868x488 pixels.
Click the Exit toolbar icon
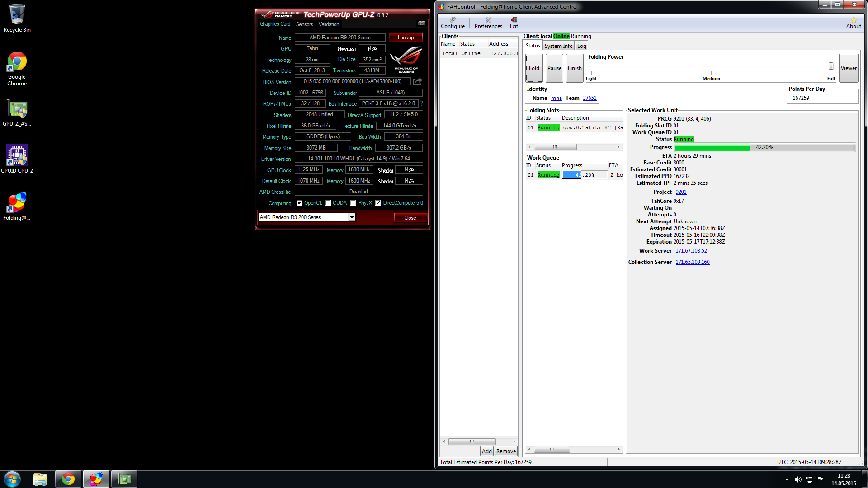pyautogui.click(x=514, y=22)
